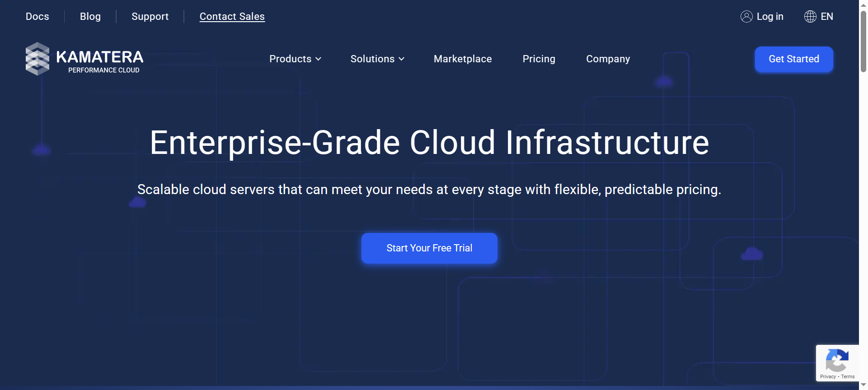This screenshot has width=868, height=390.
Task: Click the Kamatera cube logo icon
Action: (x=37, y=59)
